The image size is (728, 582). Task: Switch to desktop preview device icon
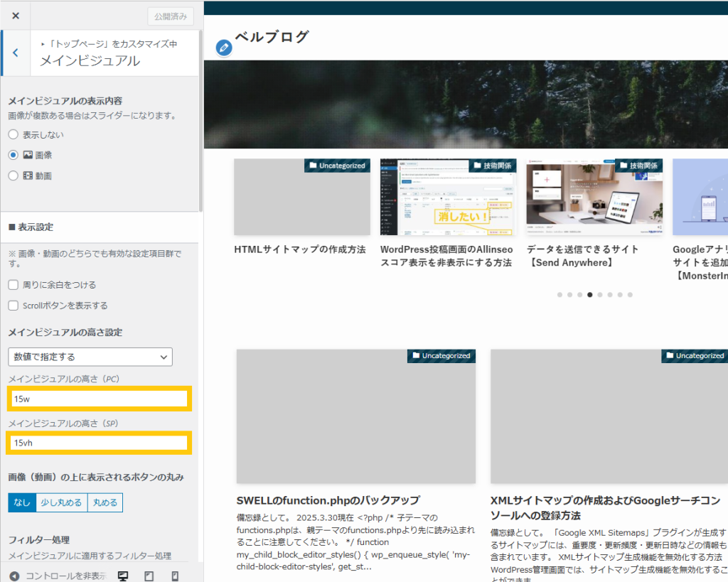123,576
